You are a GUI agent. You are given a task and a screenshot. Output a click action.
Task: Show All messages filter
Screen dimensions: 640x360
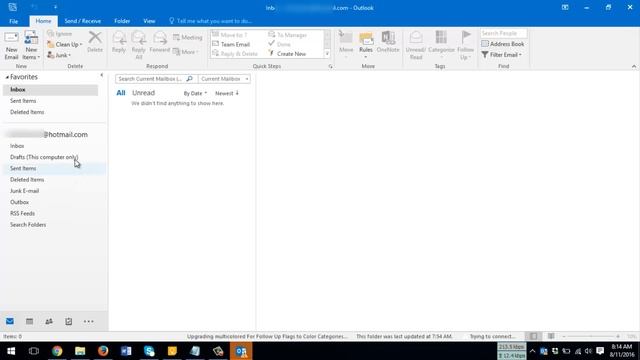pyautogui.click(x=121, y=93)
